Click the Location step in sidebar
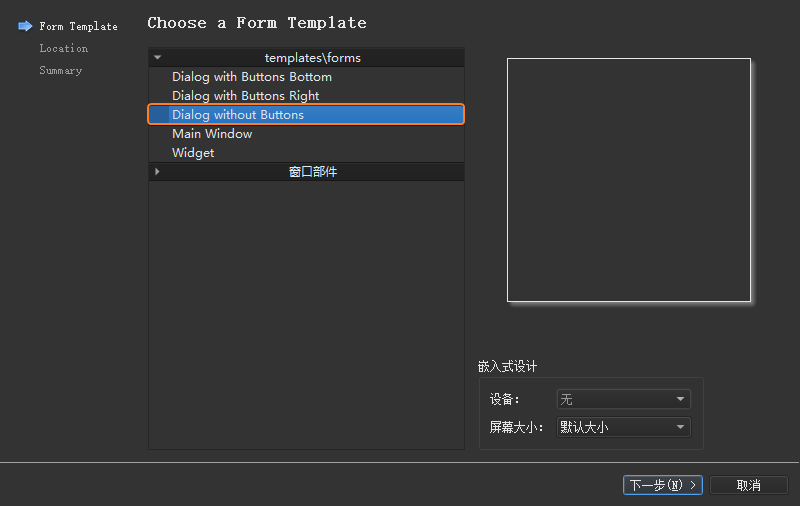 pos(63,49)
